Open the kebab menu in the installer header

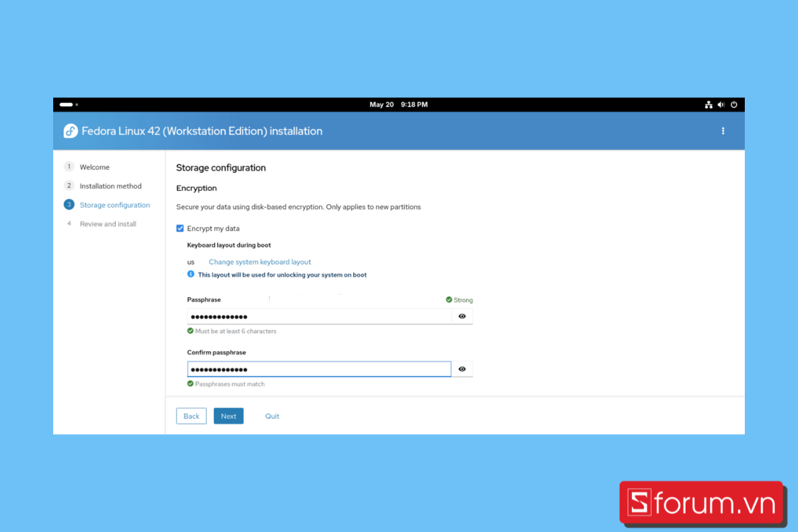723,131
